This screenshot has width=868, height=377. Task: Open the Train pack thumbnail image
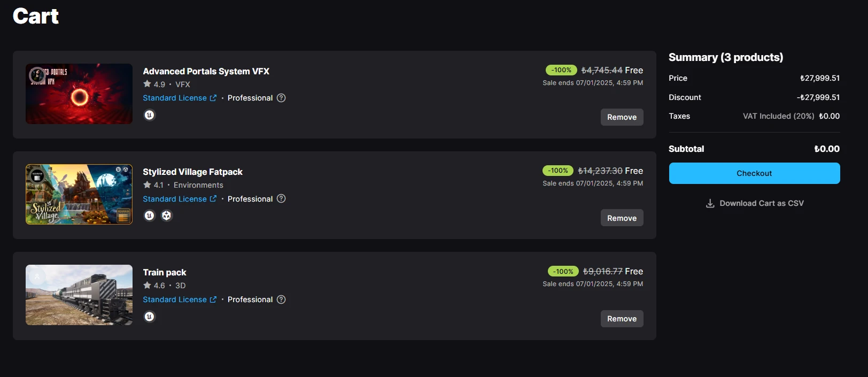[79, 295]
